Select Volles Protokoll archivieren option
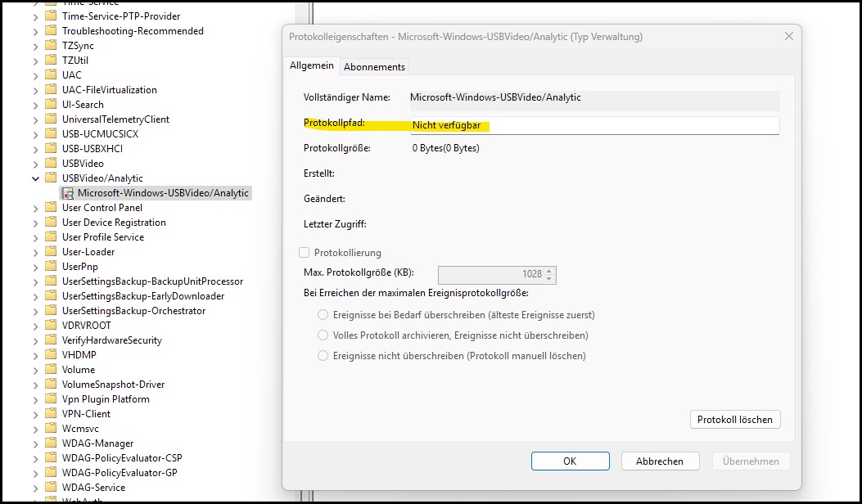 [323, 335]
